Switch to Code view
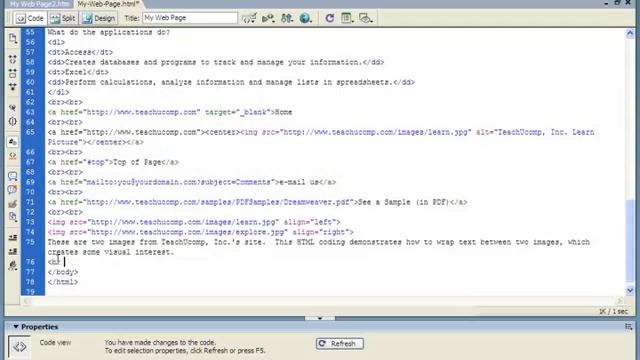 click(30, 18)
